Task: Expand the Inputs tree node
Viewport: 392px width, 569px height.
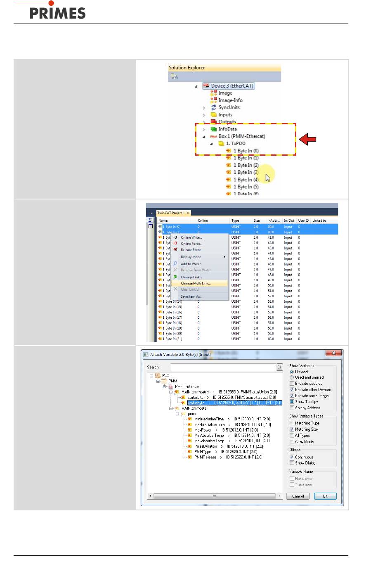Action: coord(204,115)
